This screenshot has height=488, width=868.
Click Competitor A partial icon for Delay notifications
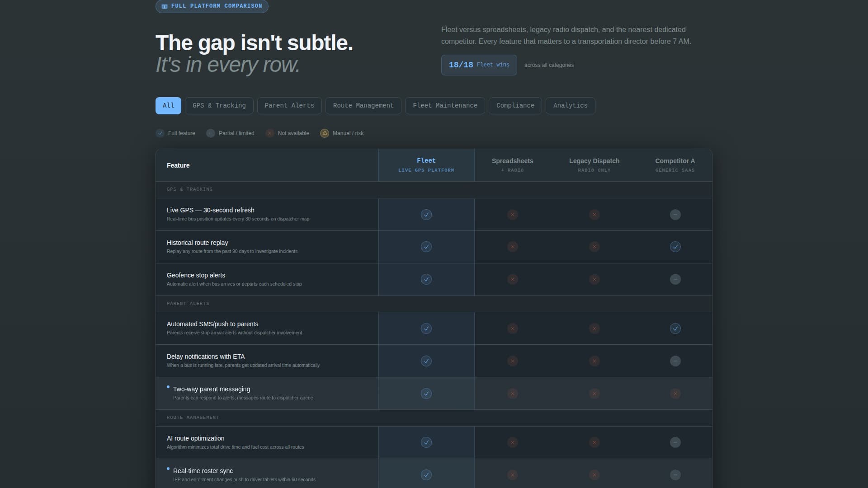point(675,361)
